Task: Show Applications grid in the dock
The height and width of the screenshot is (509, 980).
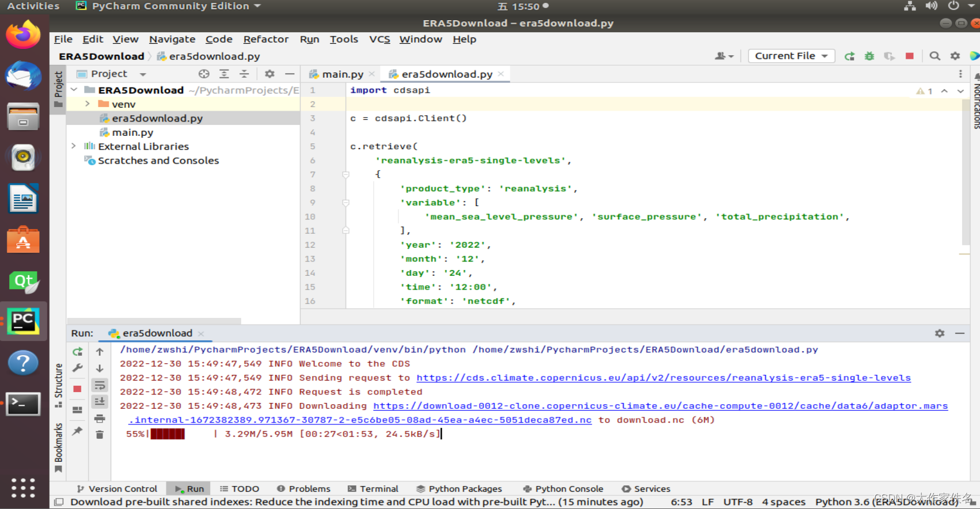Action: pos(24,488)
